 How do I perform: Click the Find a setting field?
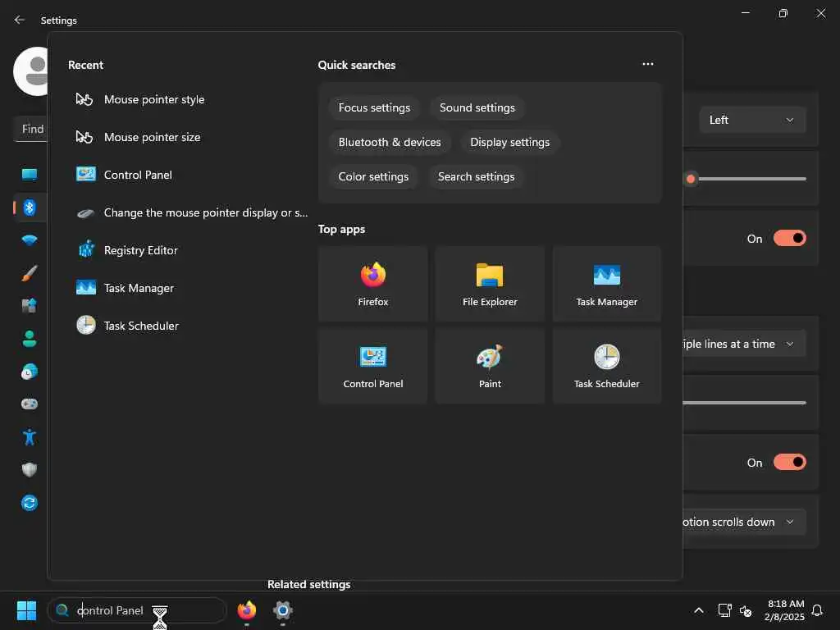(x=31, y=129)
